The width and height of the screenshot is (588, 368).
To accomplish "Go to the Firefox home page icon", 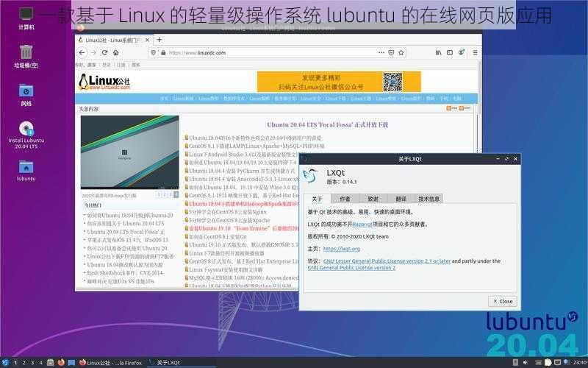I will (116, 53).
